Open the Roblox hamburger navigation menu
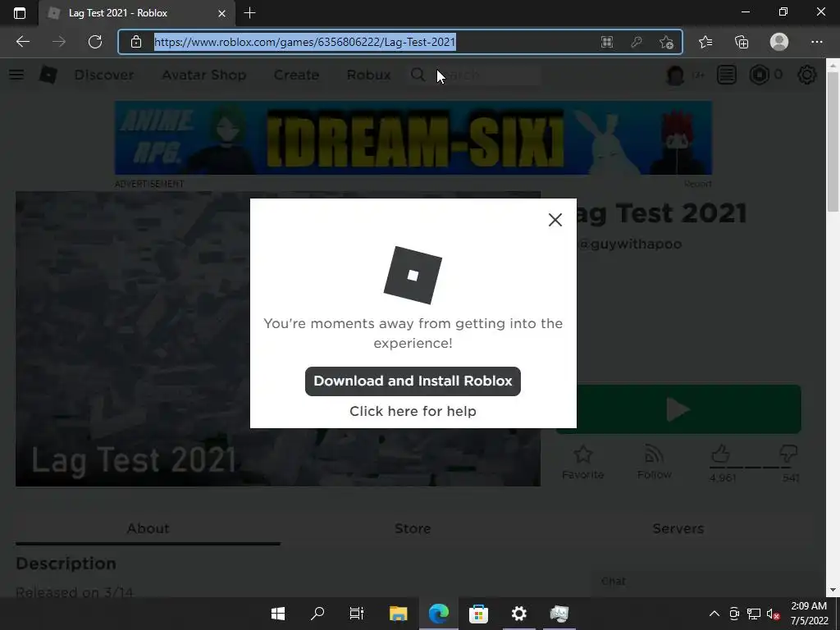This screenshot has width=840, height=630. click(x=16, y=75)
